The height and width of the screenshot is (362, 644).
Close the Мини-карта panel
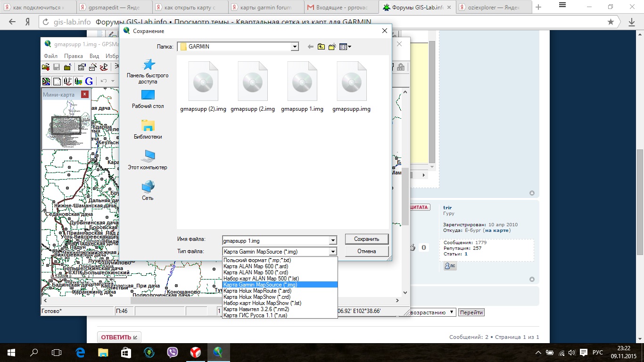pyautogui.click(x=85, y=94)
